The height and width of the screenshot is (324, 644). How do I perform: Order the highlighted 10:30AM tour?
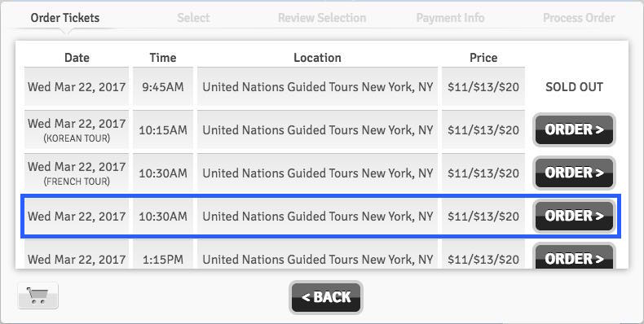(574, 216)
